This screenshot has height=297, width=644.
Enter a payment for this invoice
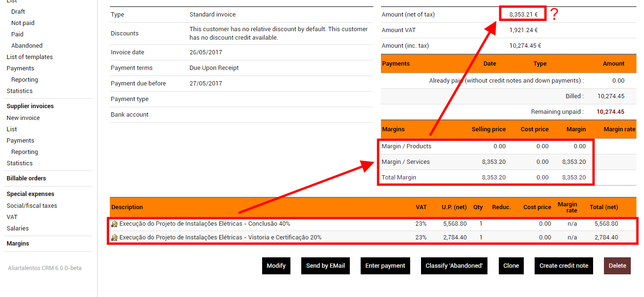(385, 265)
